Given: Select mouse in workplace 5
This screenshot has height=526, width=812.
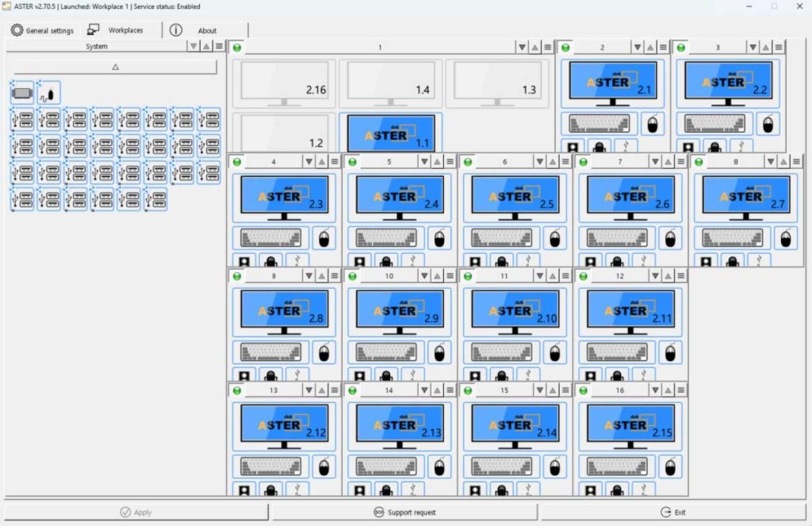Looking at the screenshot, I should [x=439, y=239].
